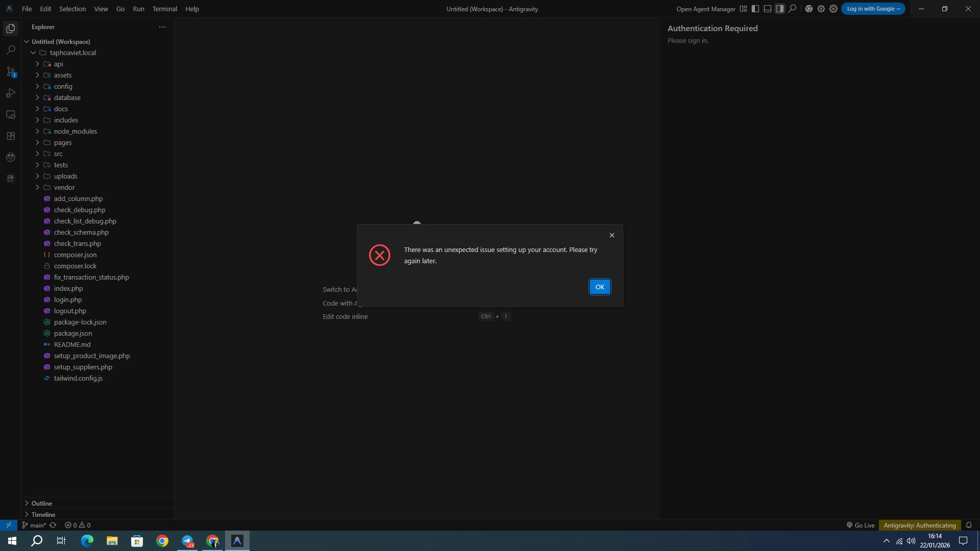
Task: Click Go Live in status bar
Action: [x=861, y=525]
